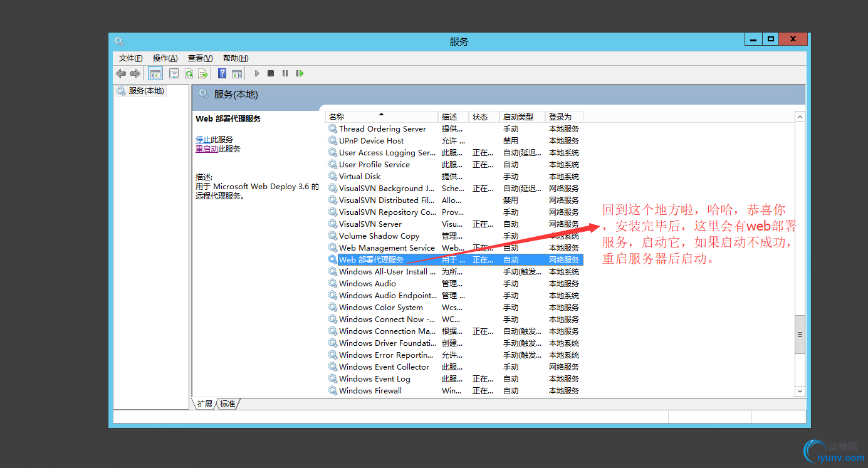Image resolution: width=868 pixels, height=468 pixels.
Task: Select the Windows Driver Foundati... service name
Action: click(387, 343)
